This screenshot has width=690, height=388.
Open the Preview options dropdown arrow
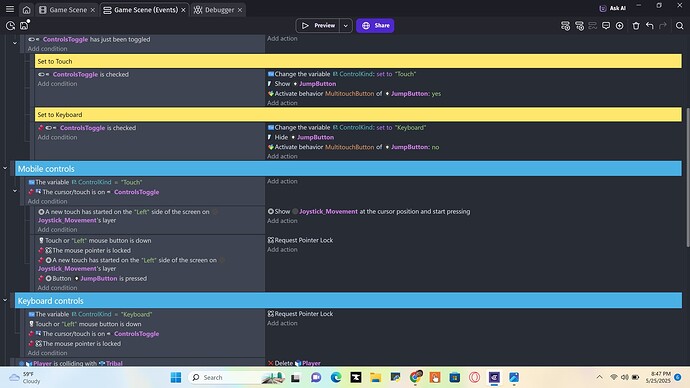[346, 26]
